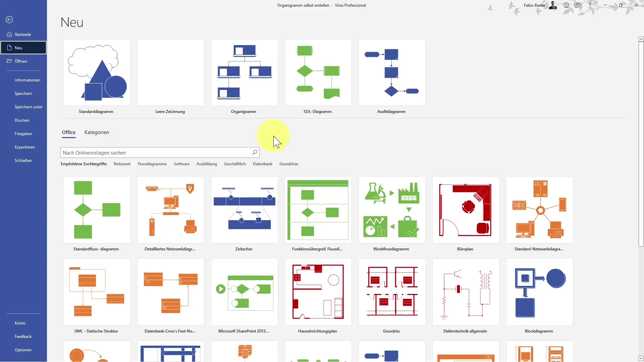Viewport: 644px width, 362px height.
Task: Click the Öffnen button in sidebar
Action: click(x=21, y=61)
